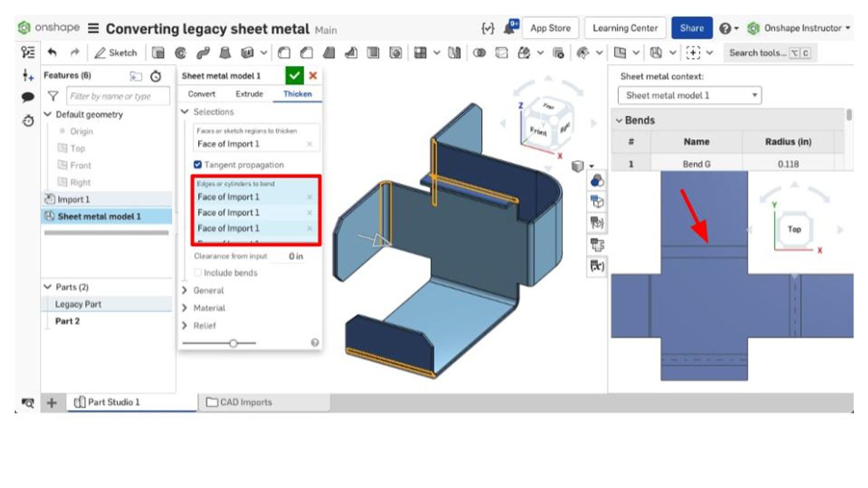This screenshot has height=488, width=868.
Task: Click the rollback stopwatch icon in Features
Action: [156, 76]
